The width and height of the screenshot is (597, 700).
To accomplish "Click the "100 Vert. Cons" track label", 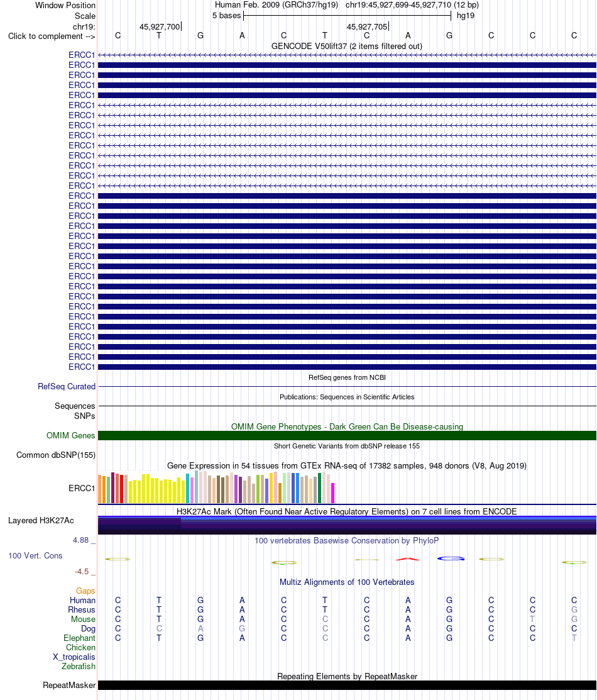I will point(35,556).
